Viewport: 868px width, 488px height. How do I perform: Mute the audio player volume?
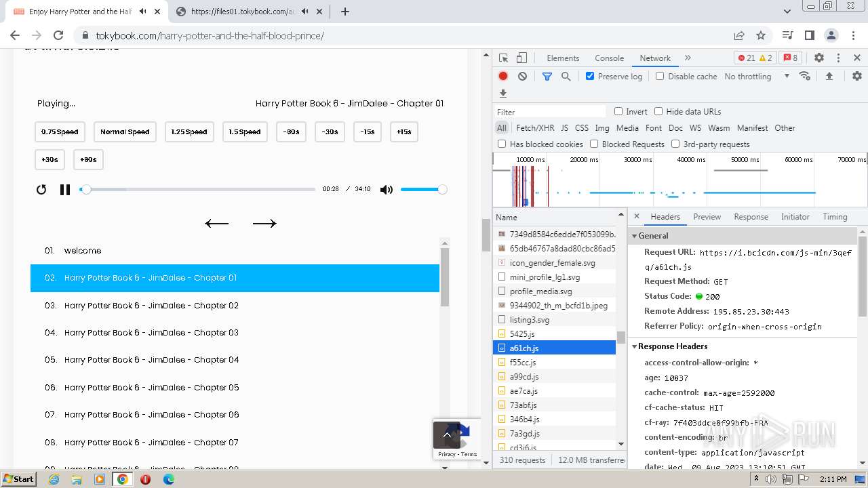387,190
